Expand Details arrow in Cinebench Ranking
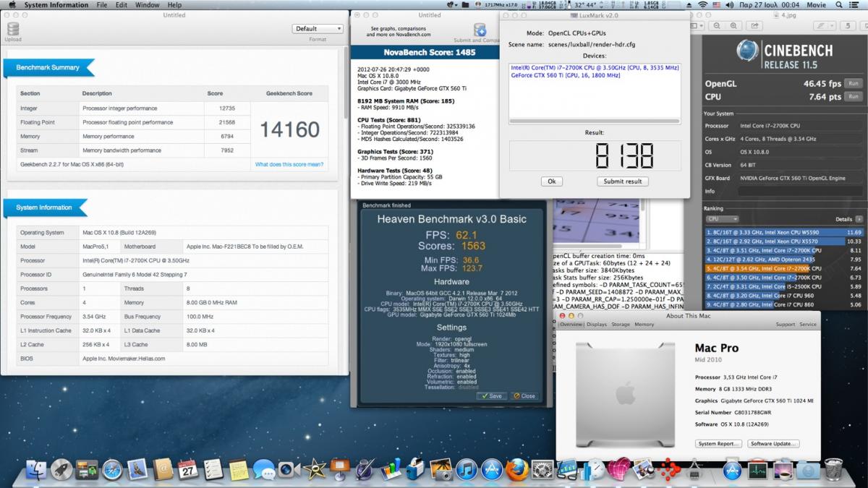 click(x=858, y=219)
